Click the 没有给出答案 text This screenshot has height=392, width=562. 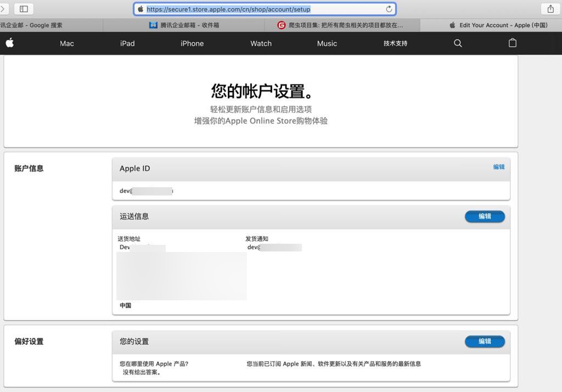click(x=142, y=372)
